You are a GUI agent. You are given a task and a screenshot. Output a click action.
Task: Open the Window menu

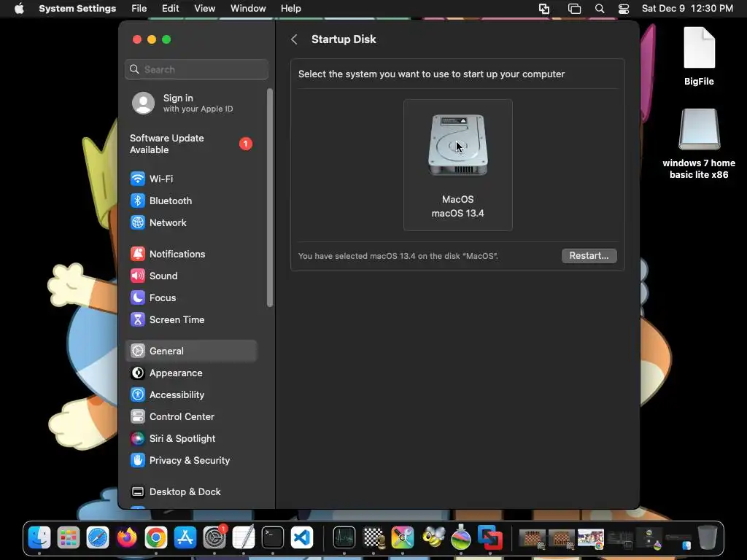[248, 9]
